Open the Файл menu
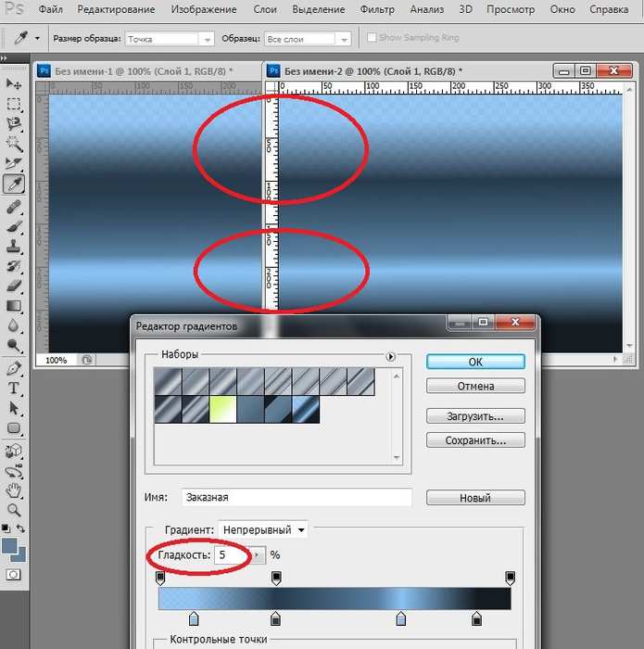 coord(50,9)
